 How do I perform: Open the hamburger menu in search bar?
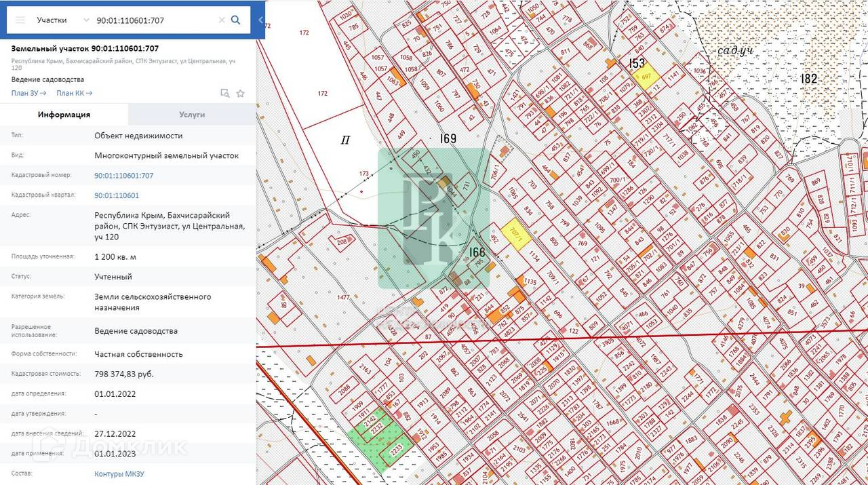point(20,20)
